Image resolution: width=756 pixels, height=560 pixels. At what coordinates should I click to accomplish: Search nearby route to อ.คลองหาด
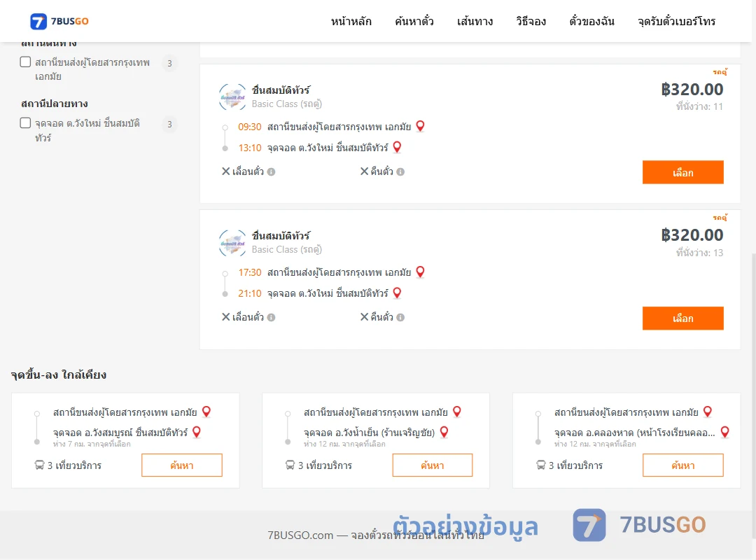682,465
